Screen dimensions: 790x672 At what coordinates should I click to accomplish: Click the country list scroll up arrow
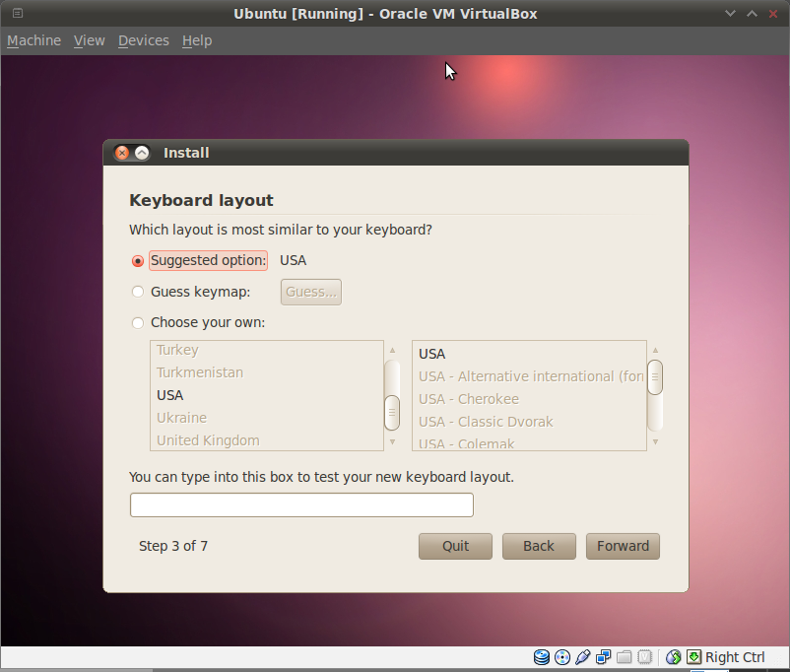pyautogui.click(x=392, y=350)
